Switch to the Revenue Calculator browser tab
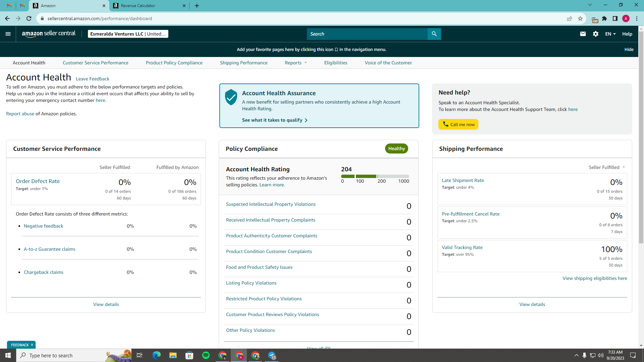 click(149, 6)
